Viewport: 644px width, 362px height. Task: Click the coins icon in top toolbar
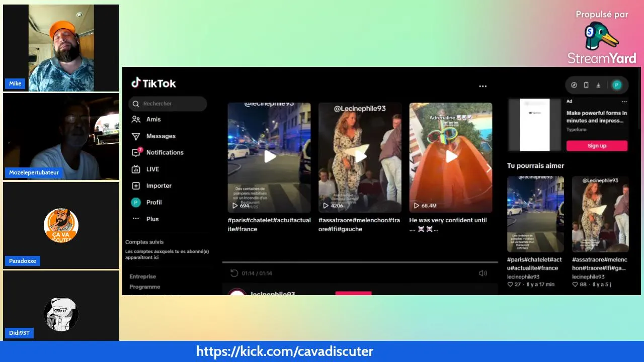[574, 85]
